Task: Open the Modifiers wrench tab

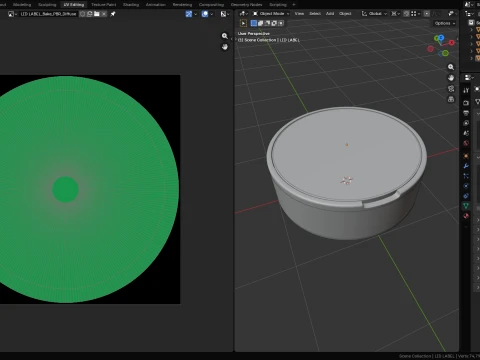Action: point(466,166)
